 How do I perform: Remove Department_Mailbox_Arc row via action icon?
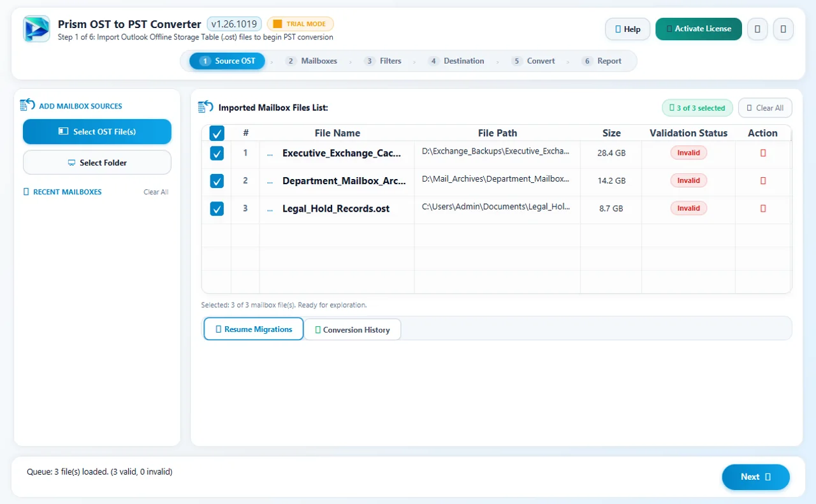(x=763, y=180)
